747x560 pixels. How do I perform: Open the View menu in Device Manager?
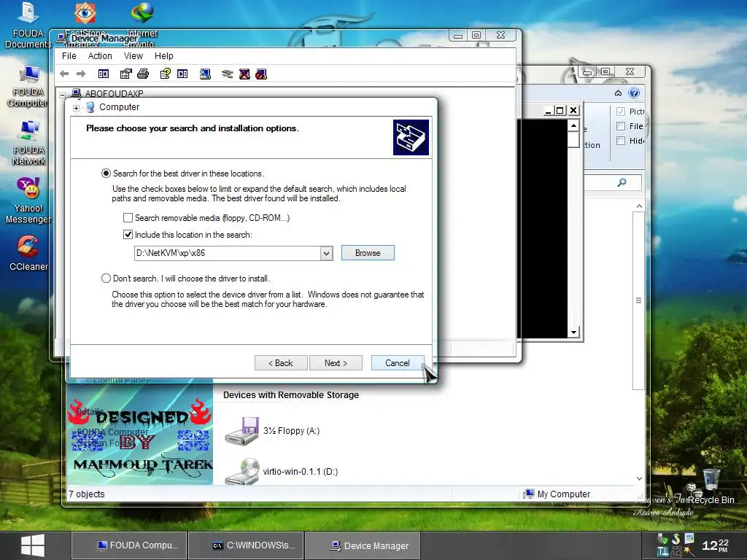(133, 55)
